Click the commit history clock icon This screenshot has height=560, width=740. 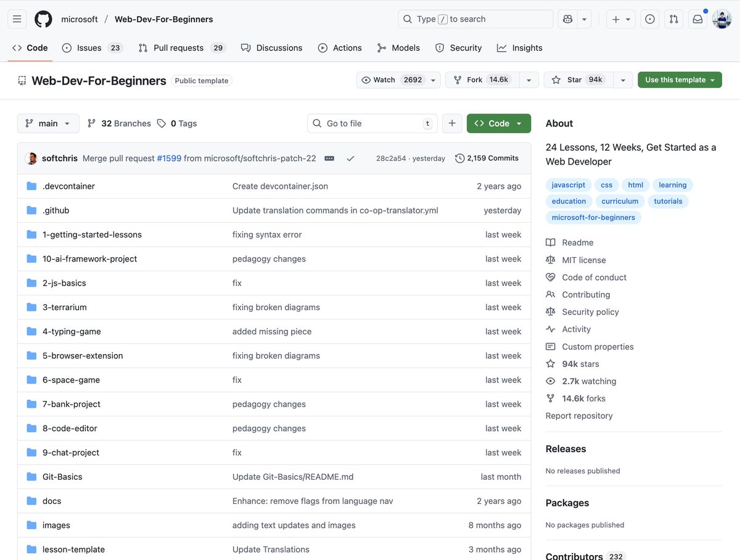460,159
